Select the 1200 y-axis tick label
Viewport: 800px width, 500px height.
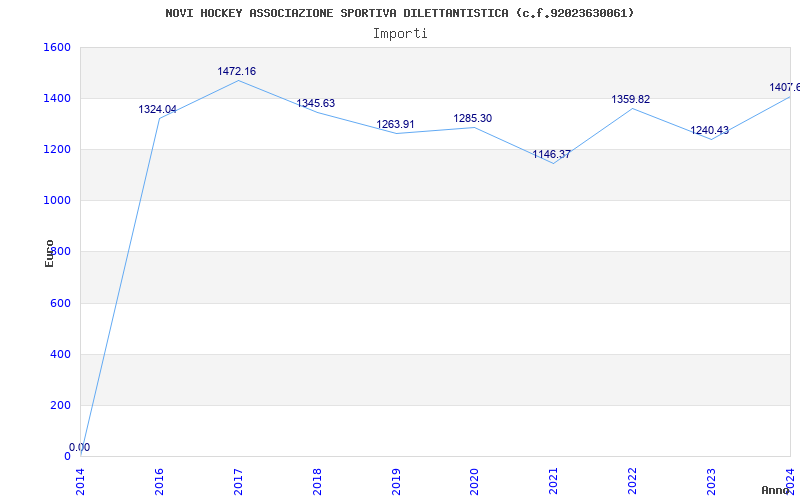click(x=57, y=149)
